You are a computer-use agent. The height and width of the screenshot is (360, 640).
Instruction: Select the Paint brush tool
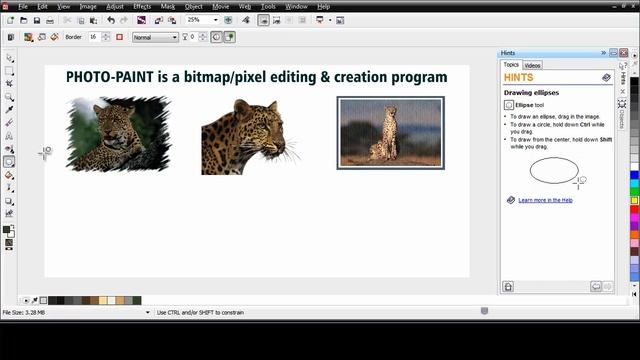tap(9, 188)
